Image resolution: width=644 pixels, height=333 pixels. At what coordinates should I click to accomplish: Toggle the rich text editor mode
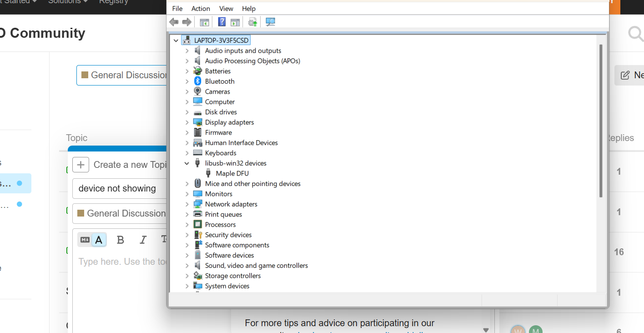pos(99,240)
